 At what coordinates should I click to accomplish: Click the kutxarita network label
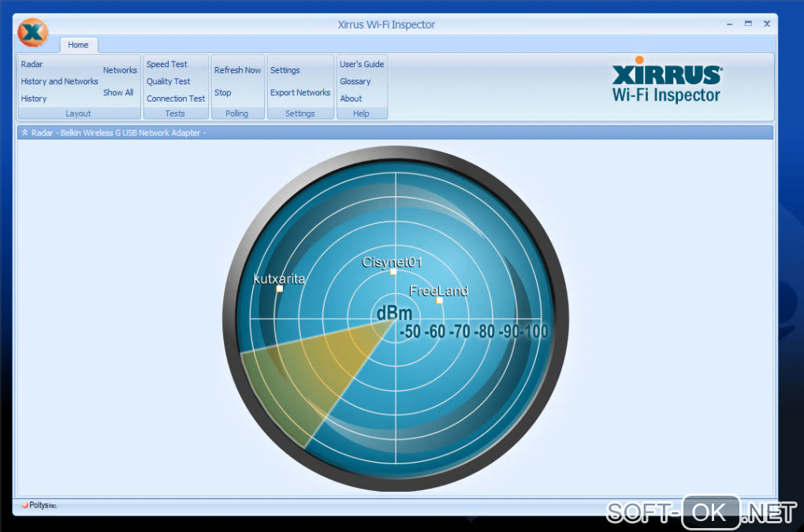280,279
